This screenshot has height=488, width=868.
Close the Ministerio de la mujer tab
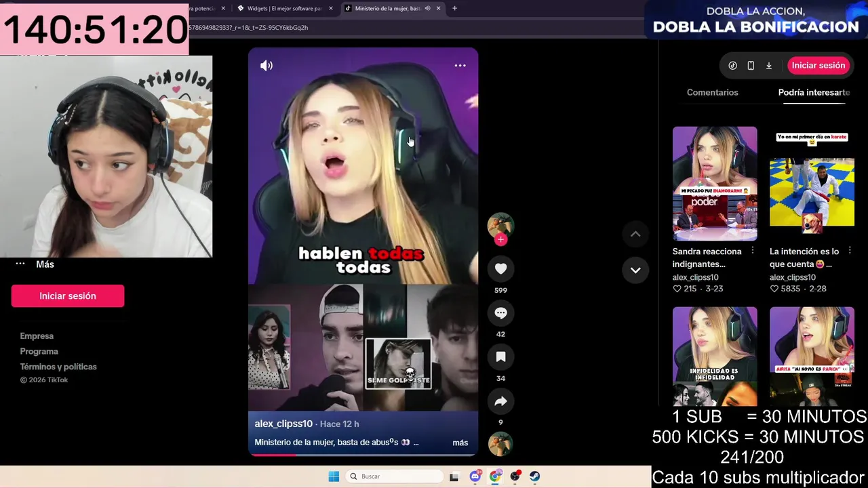(439, 8)
